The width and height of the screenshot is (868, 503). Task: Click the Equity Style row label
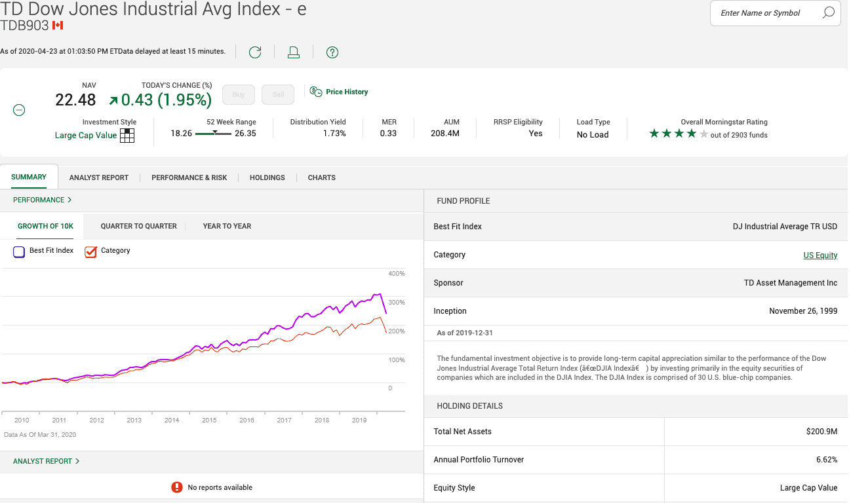point(454,488)
